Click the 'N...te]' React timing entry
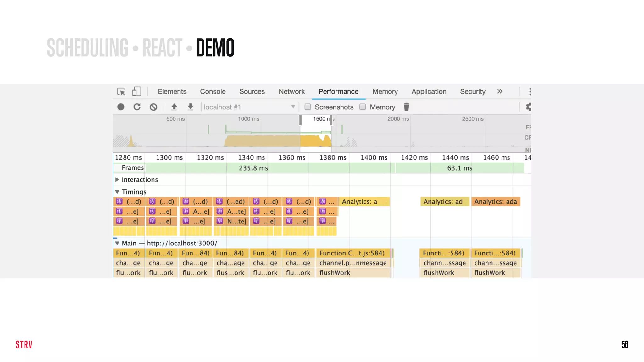 231,221
